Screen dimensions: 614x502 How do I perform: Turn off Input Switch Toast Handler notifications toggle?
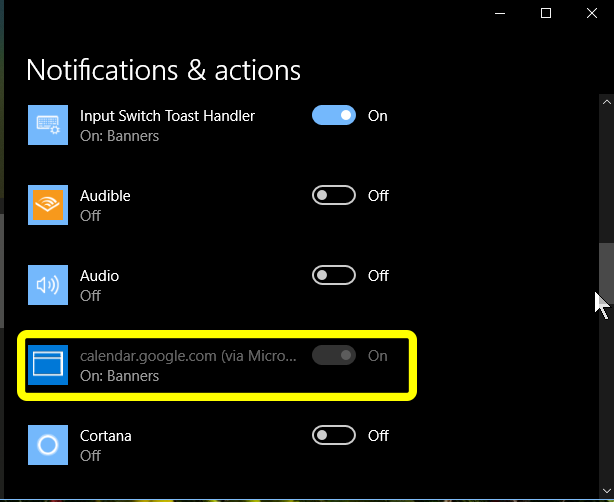(x=334, y=116)
